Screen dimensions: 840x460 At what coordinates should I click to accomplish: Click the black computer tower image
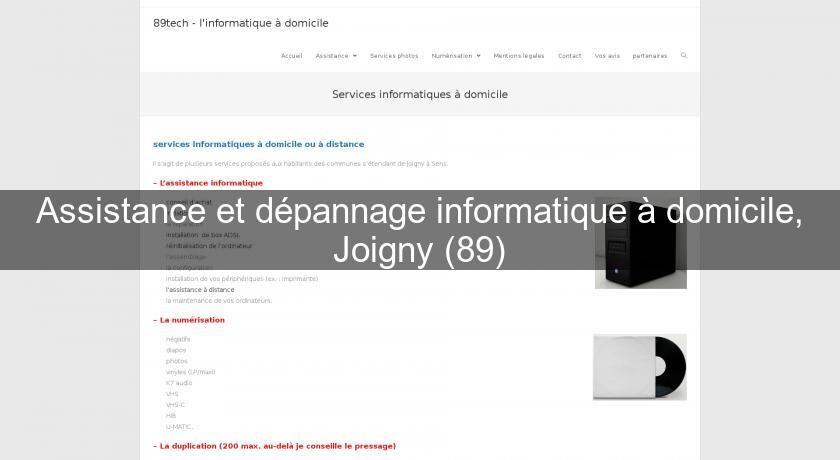coord(641,243)
